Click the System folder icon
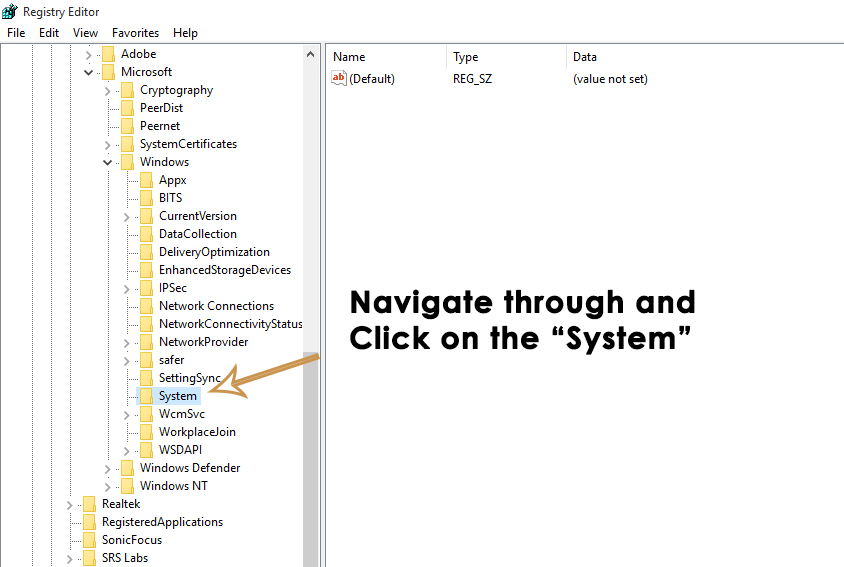Viewport: 844px width, 567px height. 146,396
